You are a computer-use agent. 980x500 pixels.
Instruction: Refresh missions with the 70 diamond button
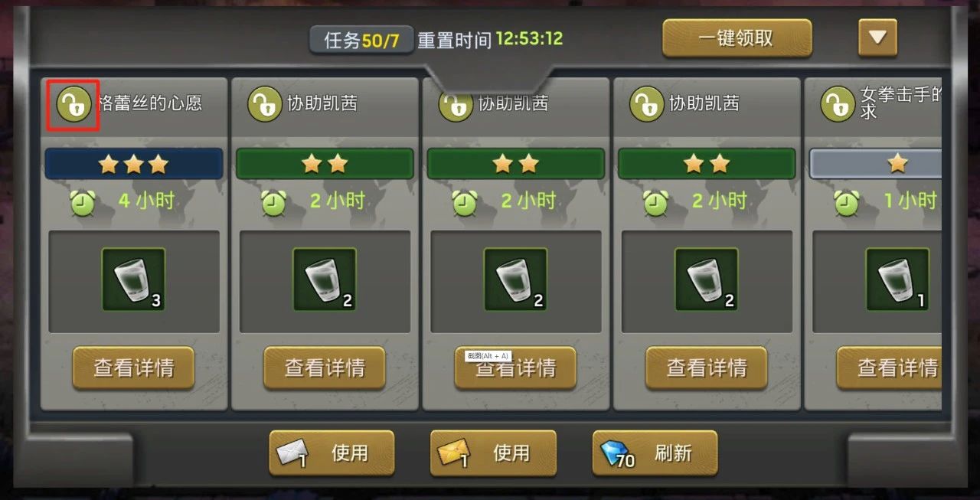pyautogui.click(x=655, y=453)
